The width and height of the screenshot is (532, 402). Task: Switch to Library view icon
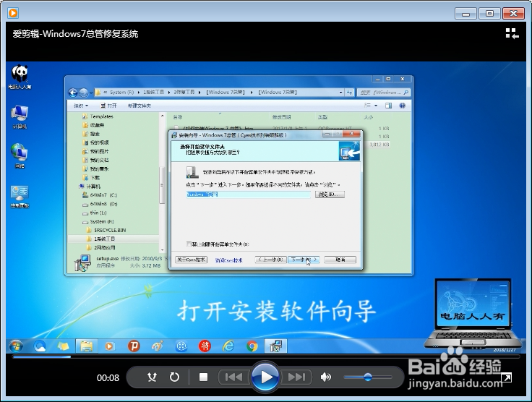point(512,33)
